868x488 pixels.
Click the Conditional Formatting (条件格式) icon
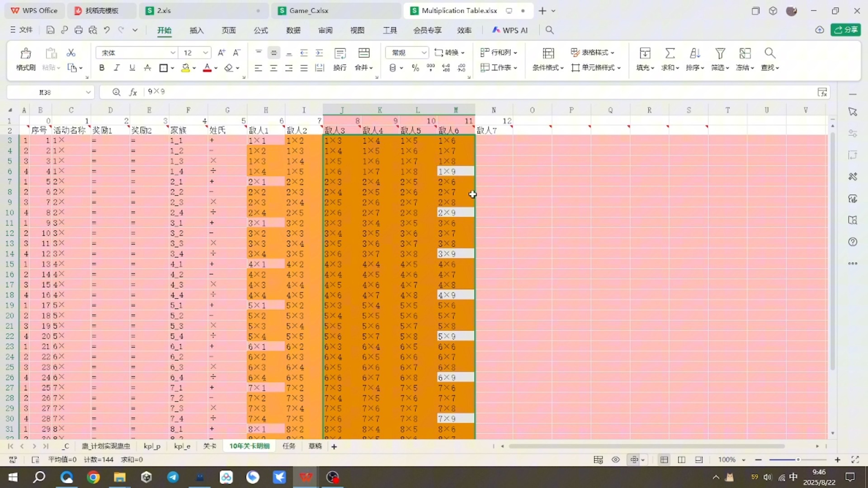point(548,53)
